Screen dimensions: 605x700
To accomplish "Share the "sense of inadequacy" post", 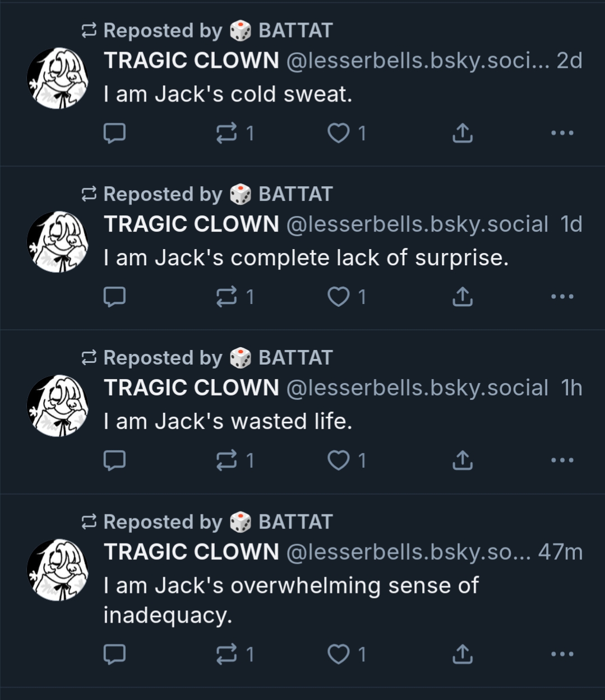I will 462,654.
